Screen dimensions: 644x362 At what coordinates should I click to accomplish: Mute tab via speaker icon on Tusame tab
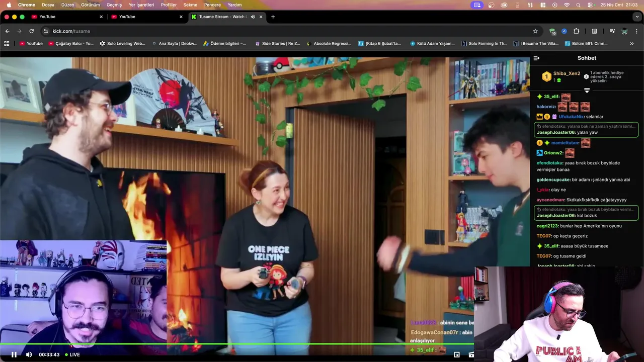(253, 17)
